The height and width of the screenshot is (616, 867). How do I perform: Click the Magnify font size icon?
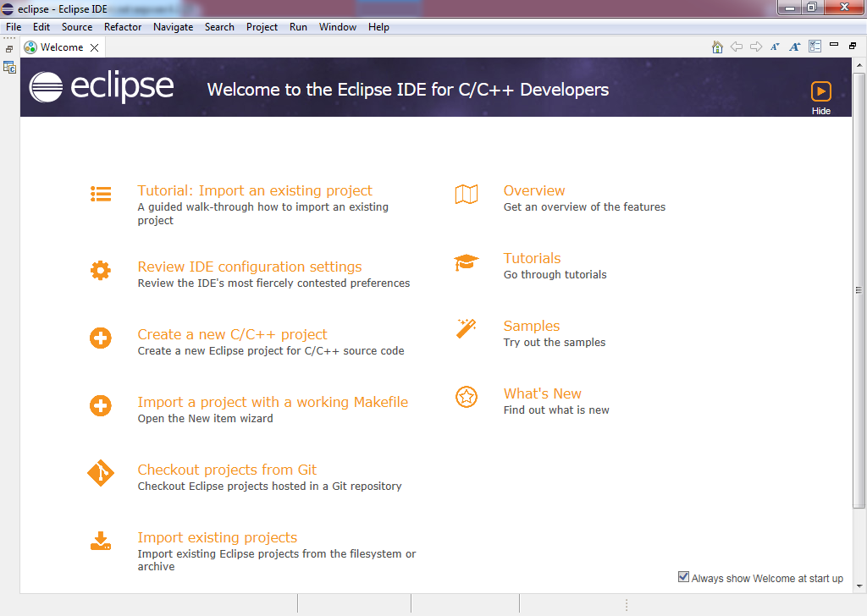point(794,47)
